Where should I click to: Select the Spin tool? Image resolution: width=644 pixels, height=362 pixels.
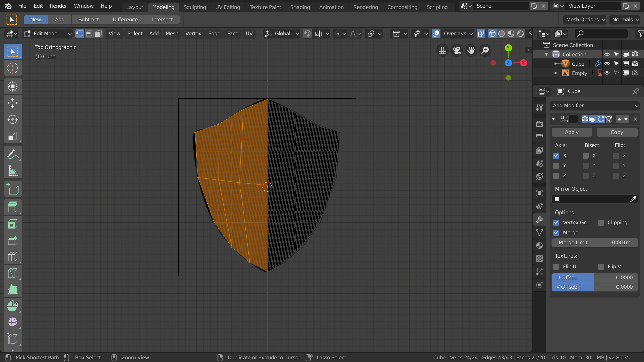click(x=13, y=306)
